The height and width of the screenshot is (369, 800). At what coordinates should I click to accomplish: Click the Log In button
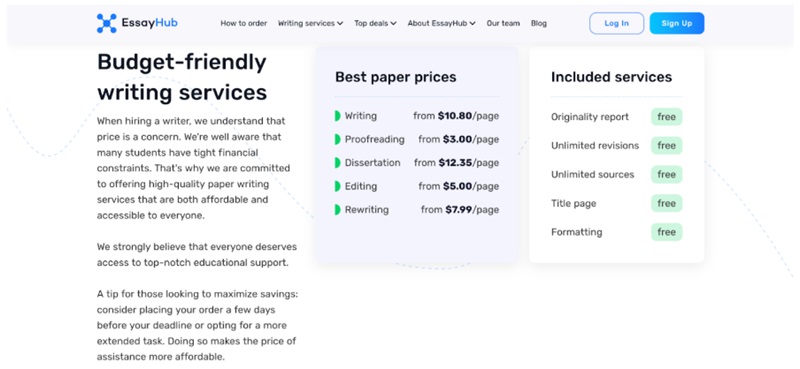point(616,23)
